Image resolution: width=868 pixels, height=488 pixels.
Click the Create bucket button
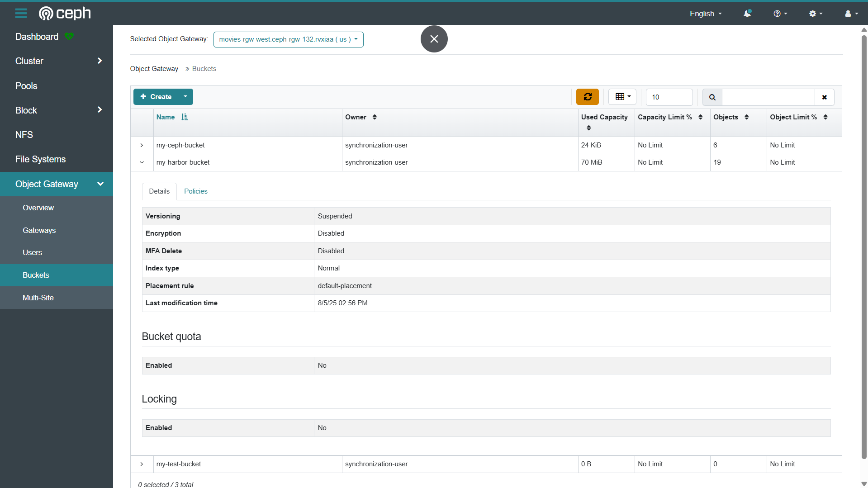click(x=156, y=97)
